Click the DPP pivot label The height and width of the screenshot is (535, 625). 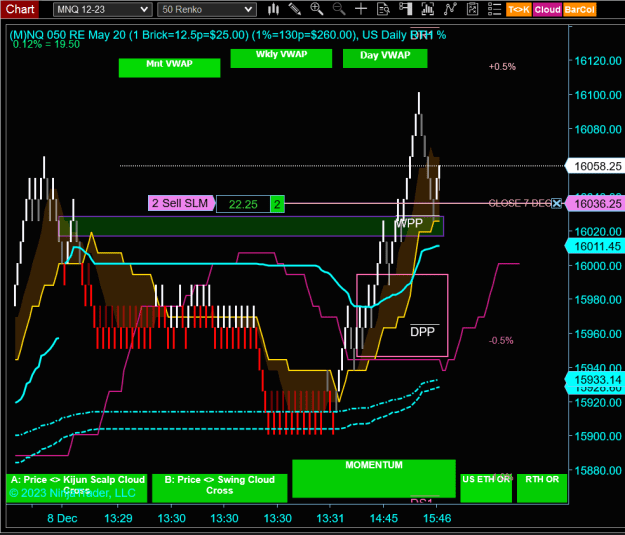click(x=423, y=331)
